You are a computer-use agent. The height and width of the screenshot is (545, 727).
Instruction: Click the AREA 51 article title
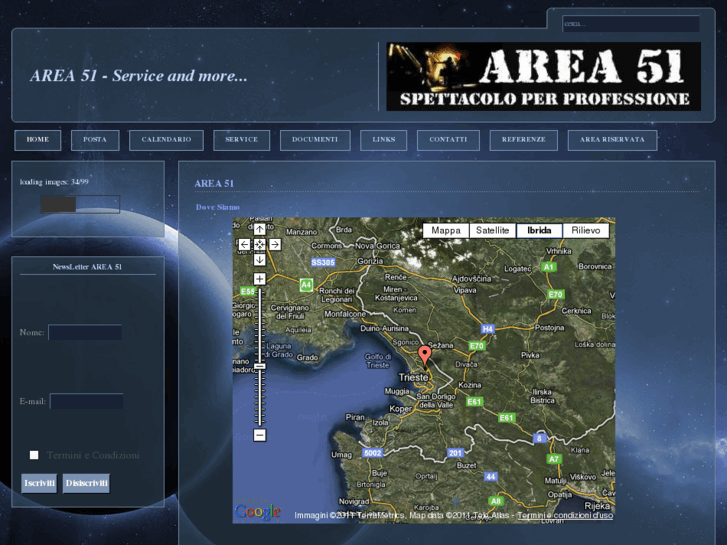pyautogui.click(x=214, y=184)
